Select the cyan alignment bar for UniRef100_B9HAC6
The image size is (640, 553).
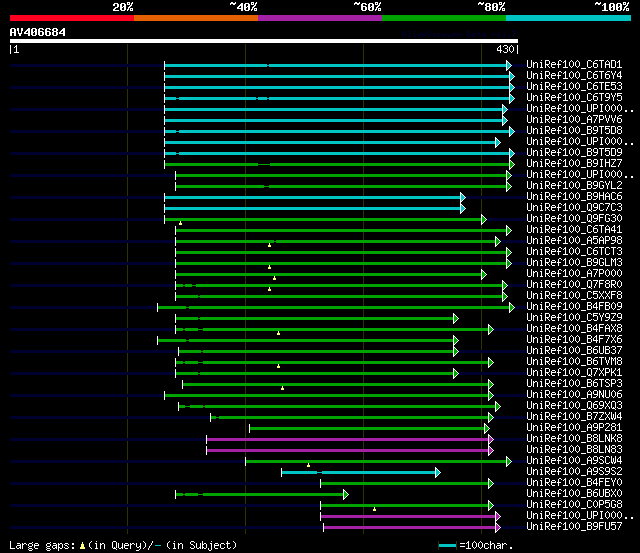(315, 198)
